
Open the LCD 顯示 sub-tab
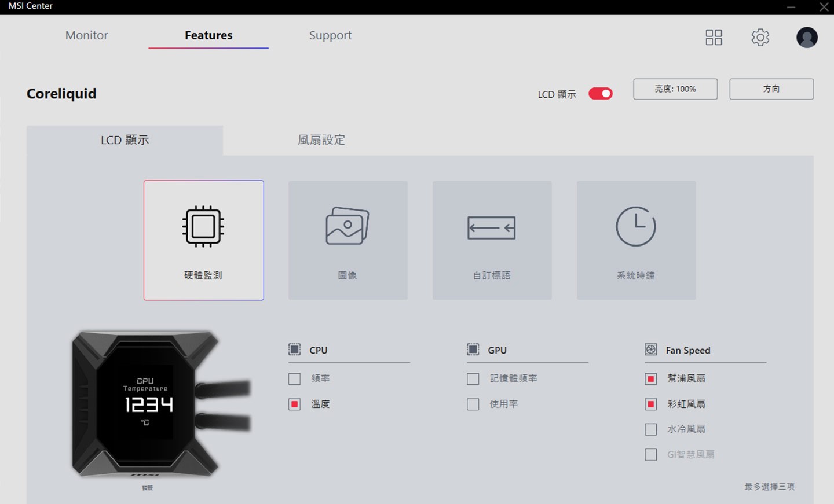[125, 140]
